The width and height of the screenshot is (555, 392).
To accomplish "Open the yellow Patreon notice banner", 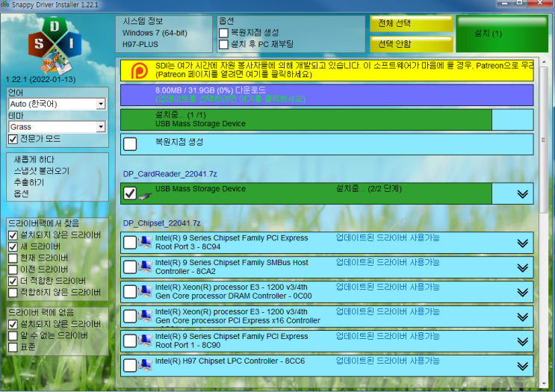I will click(x=326, y=70).
